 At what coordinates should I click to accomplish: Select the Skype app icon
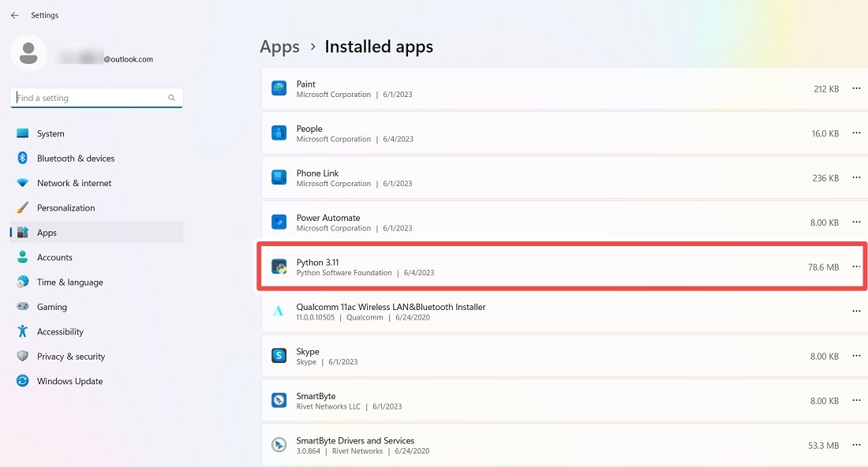click(279, 355)
